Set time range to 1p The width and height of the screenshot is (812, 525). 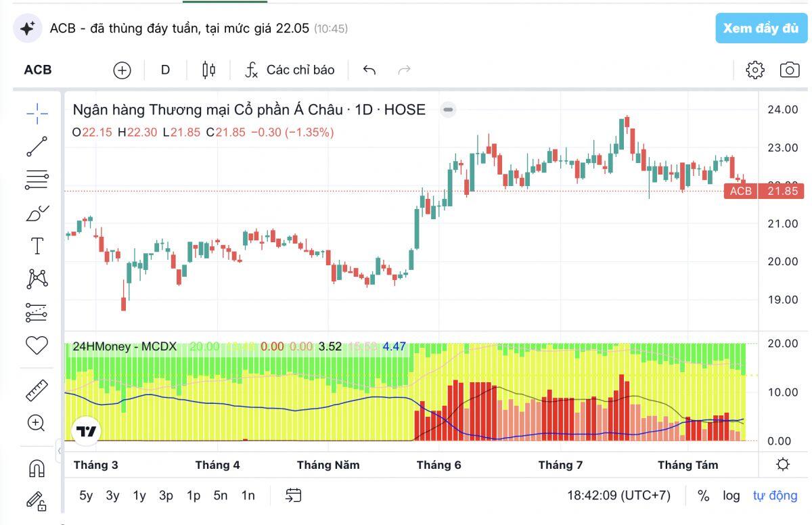click(194, 495)
